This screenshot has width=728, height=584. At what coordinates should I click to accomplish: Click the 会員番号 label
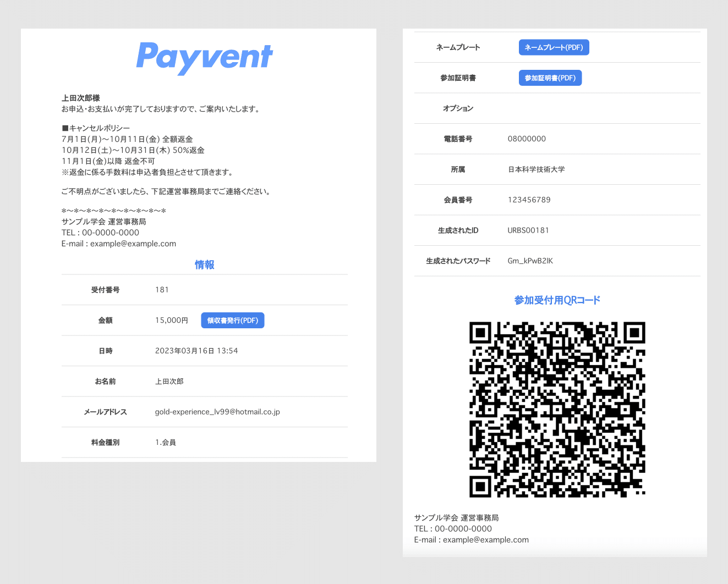point(458,200)
